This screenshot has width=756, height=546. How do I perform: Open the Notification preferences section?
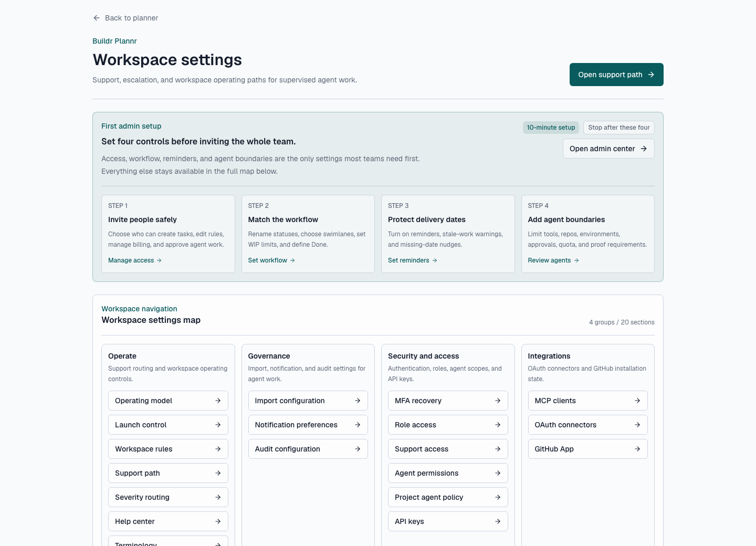pyautogui.click(x=308, y=425)
